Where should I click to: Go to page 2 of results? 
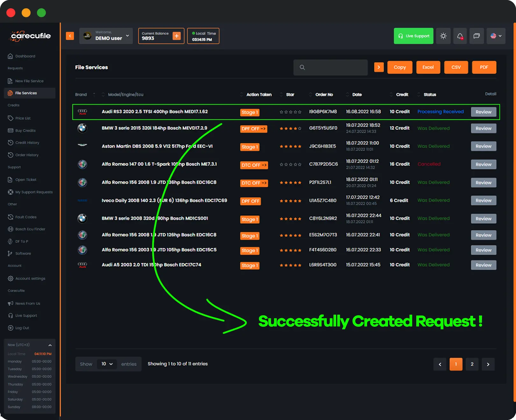[472, 364]
